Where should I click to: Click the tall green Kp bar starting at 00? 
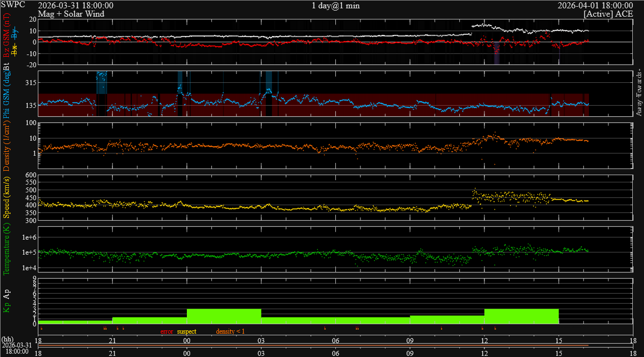pos(224,316)
